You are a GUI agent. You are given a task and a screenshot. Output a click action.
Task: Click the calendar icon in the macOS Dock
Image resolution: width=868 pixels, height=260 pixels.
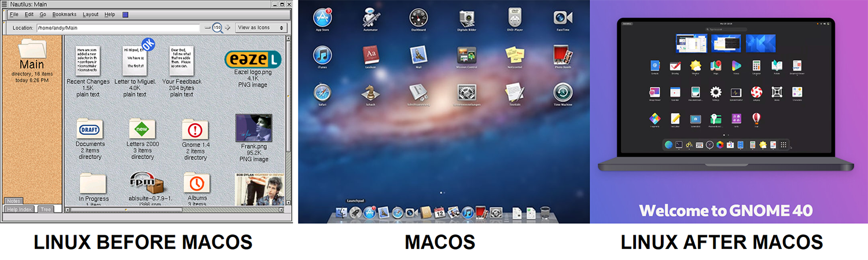point(440,212)
